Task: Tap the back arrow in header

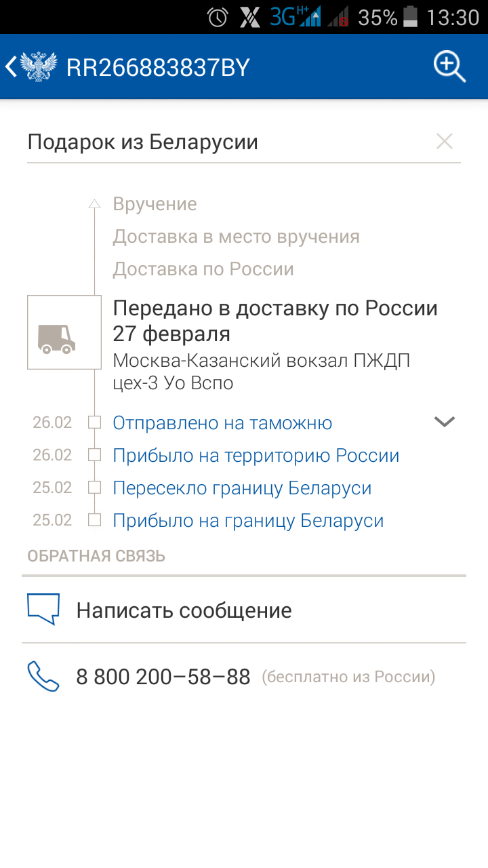Action: click(x=10, y=67)
